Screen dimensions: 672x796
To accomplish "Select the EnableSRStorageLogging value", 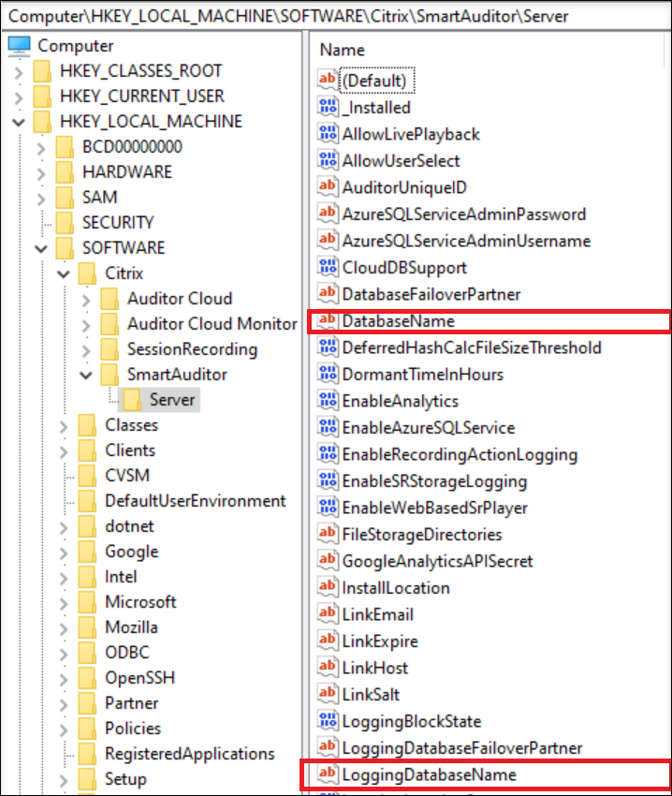I will 434,481.
